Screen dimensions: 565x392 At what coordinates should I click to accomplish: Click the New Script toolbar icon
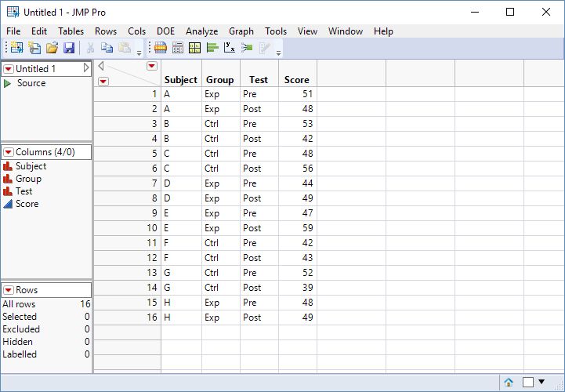(34, 48)
